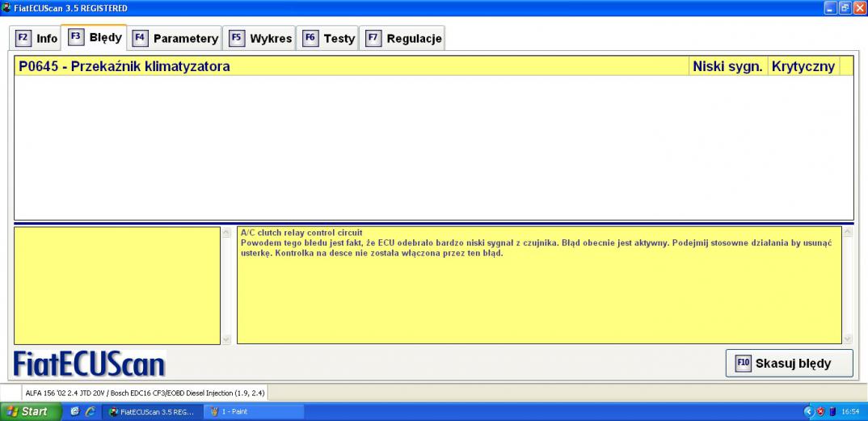The image size is (868, 421).
Task: Launch Internet Explorer from the quick launch
Action: pyautogui.click(x=90, y=411)
